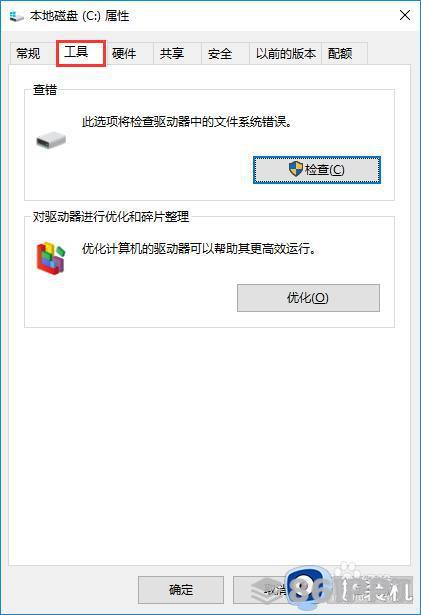Click the 本地磁盘 (C:) 属性 title text
This screenshot has height=615, width=421.
tap(80, 16)
